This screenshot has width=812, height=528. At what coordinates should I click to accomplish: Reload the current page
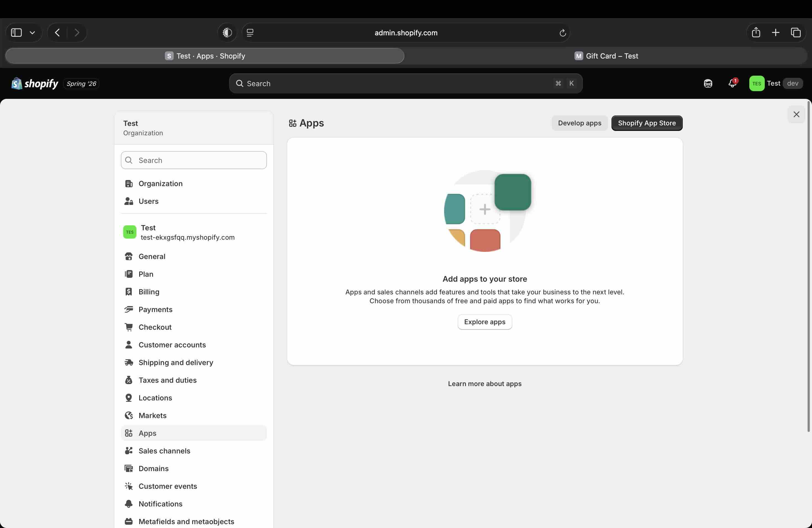(x=563, y=33)
